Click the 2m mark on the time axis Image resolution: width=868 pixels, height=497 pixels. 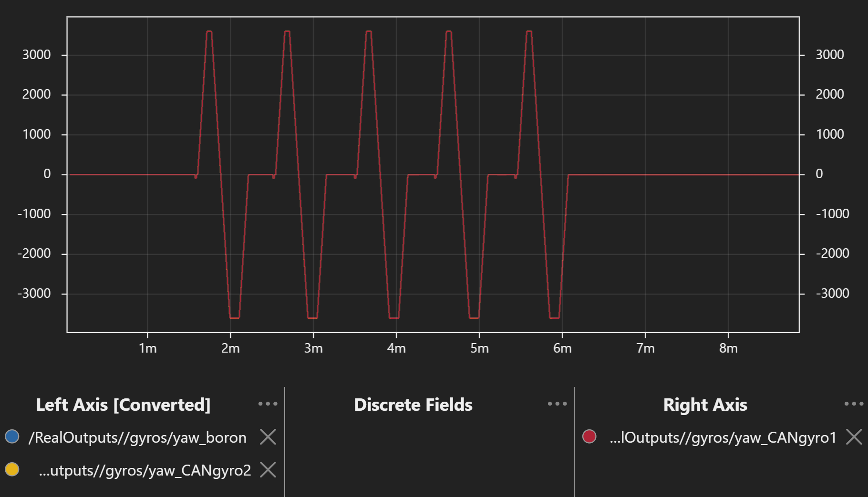point(230,348)
